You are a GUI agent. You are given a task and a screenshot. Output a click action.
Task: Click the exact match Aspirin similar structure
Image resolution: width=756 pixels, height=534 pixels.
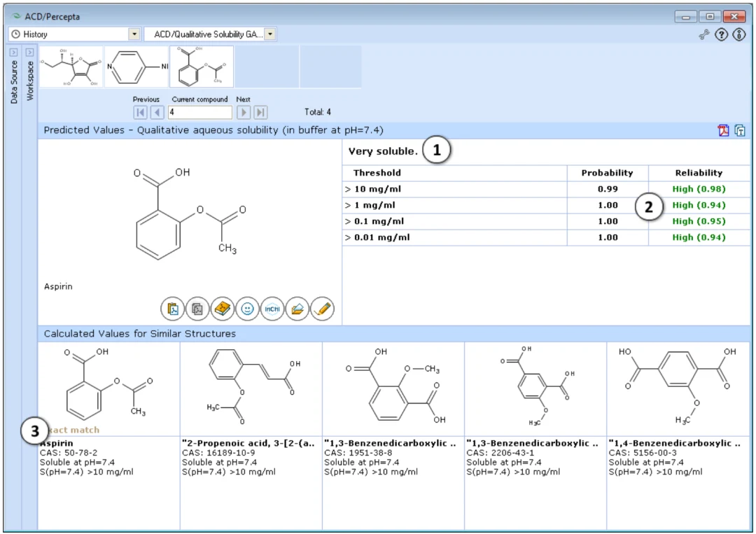109,389
